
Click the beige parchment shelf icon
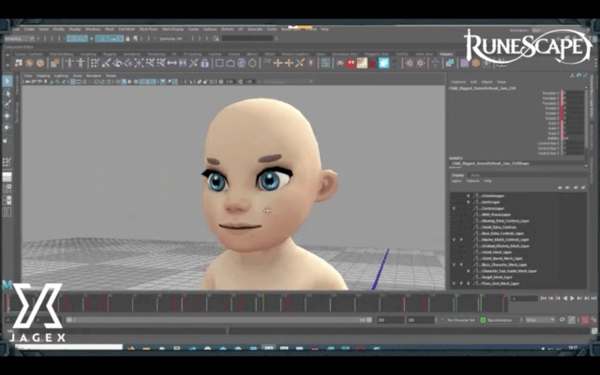[362, 63]
